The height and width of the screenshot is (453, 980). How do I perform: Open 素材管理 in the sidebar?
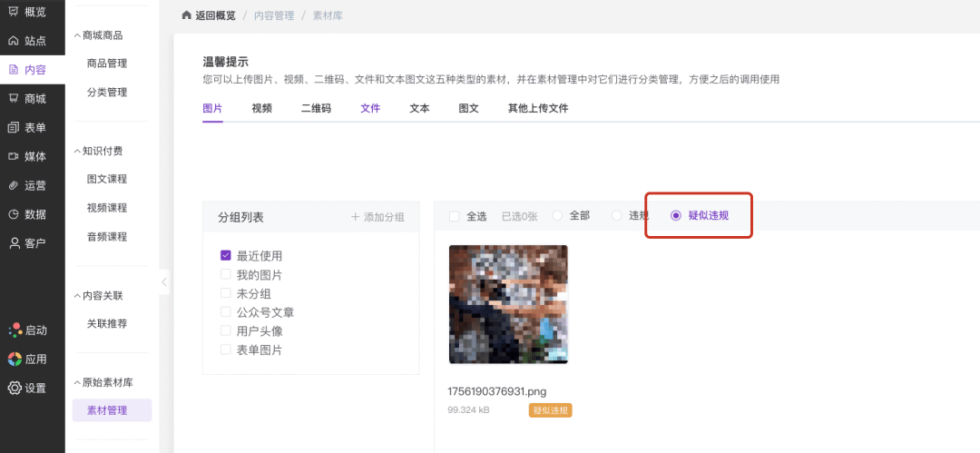(112, 410)
